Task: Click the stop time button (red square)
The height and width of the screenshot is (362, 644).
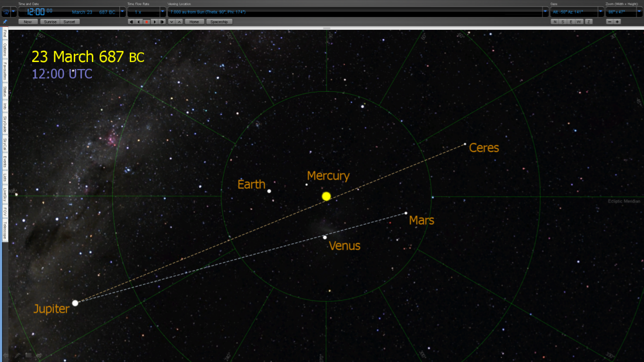Action: click(146, 22)
